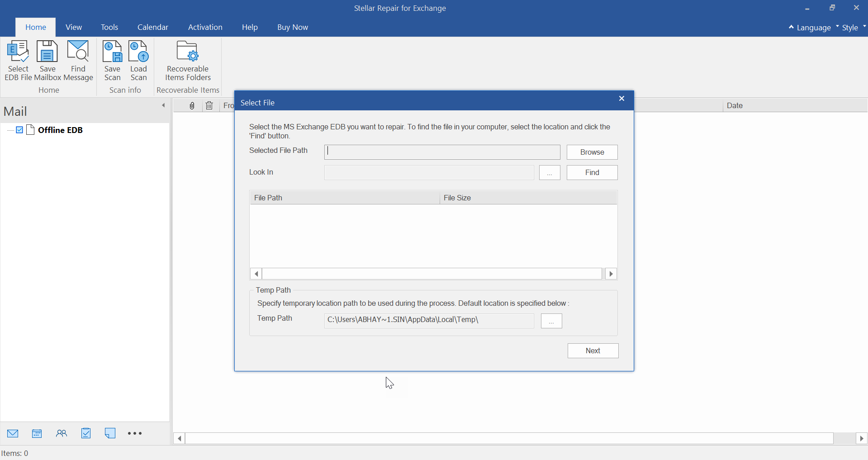Viewport: 868px width, 460px height.
Task: Uncheck the Offline EDB checkbox
Action: 19,130
